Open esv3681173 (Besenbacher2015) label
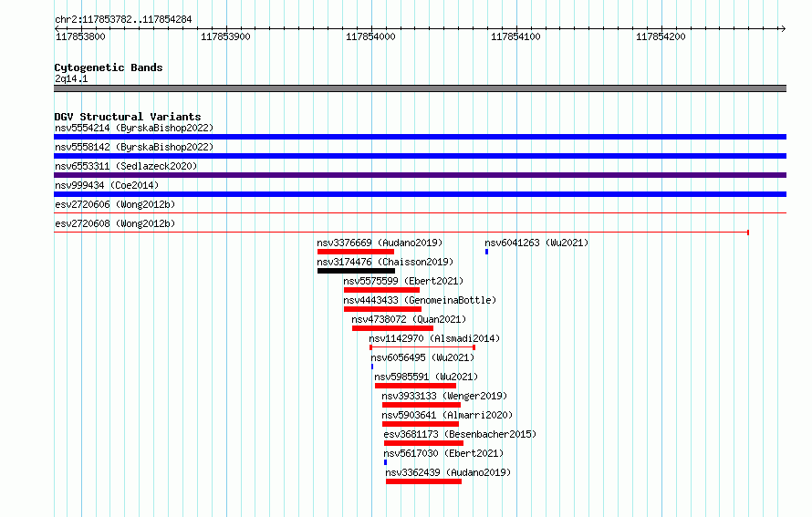 point(460,434)
